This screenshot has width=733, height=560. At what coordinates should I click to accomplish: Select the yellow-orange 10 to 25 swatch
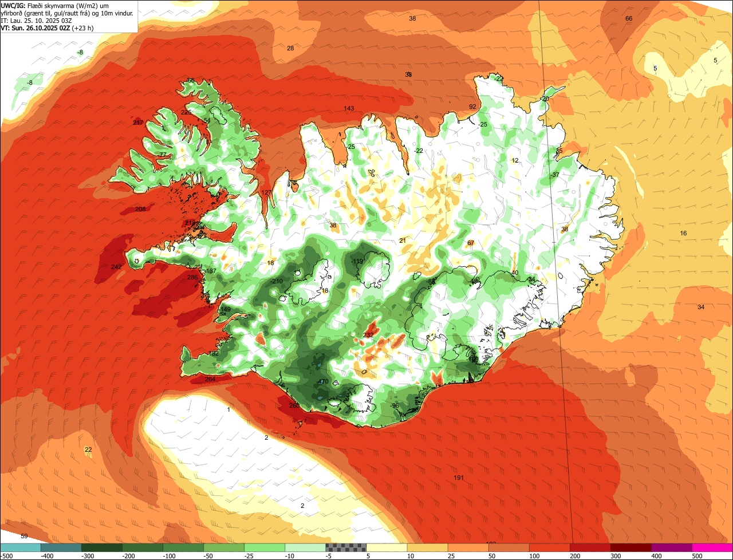[427, 547]
